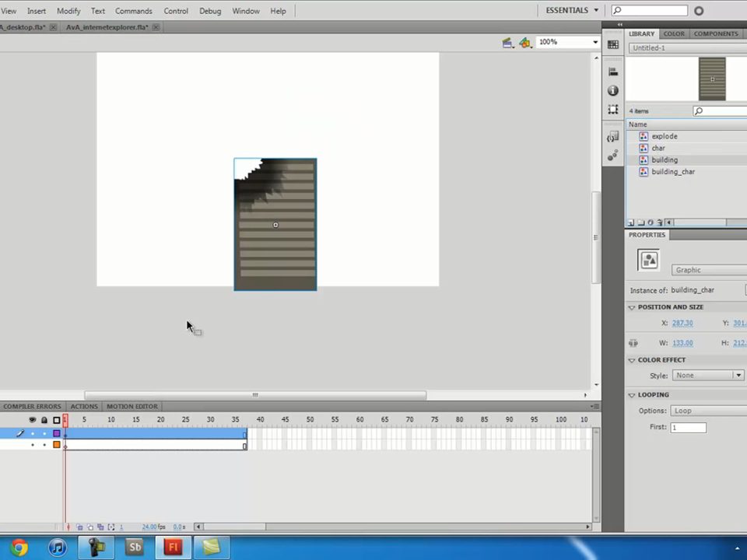Open the Commands menu
This screenshot has width=747, height=560.
tap(133, 11)
